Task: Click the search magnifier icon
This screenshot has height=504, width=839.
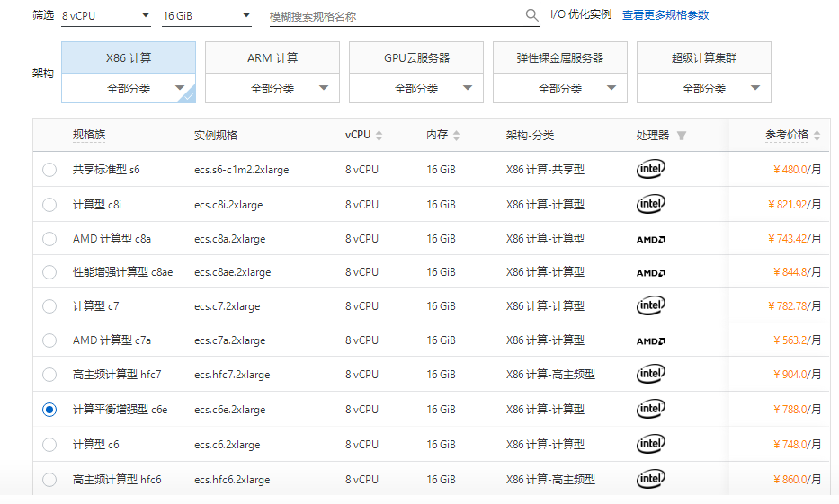Action: click(x=532, y=15)
